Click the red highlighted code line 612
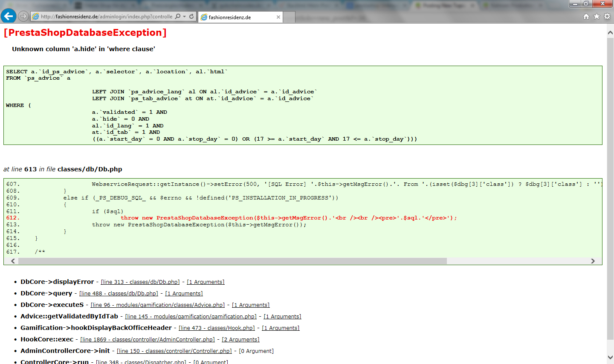 [x=289, y=218]
